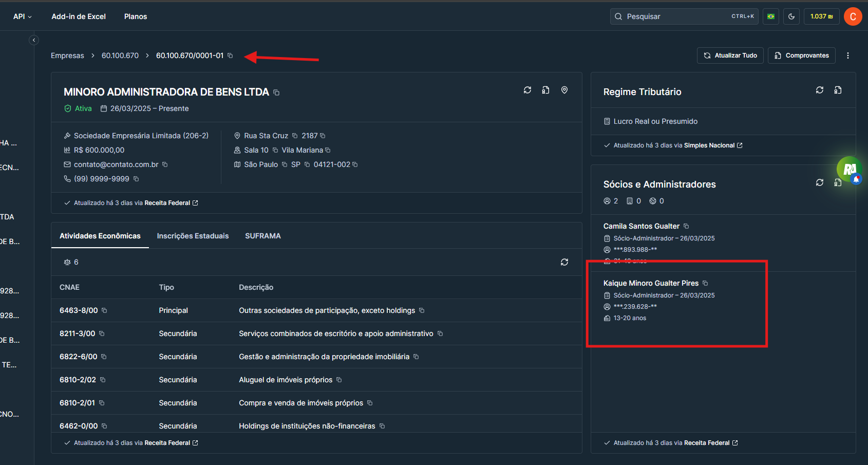The height and width of the screenshot is (465, 868).
Task: Open the language flag selector
Action: pyautogui.click(x=771, y=16)
